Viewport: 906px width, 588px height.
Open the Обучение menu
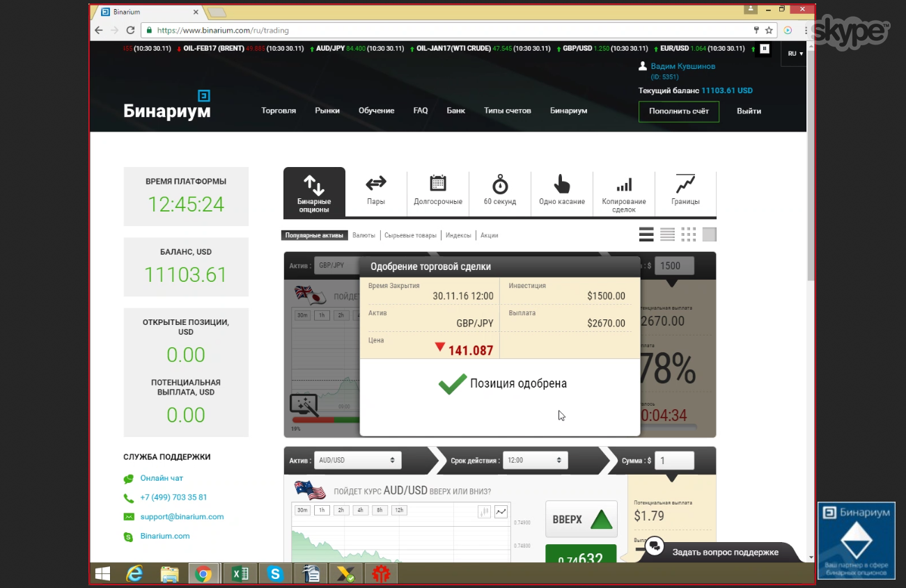click(x=377, y=111)
